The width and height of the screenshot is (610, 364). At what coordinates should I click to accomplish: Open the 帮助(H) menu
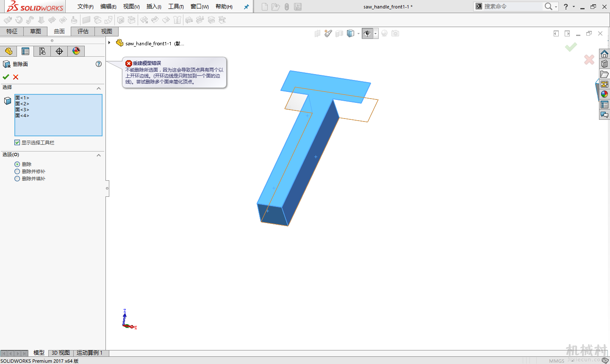coord(224,6)
